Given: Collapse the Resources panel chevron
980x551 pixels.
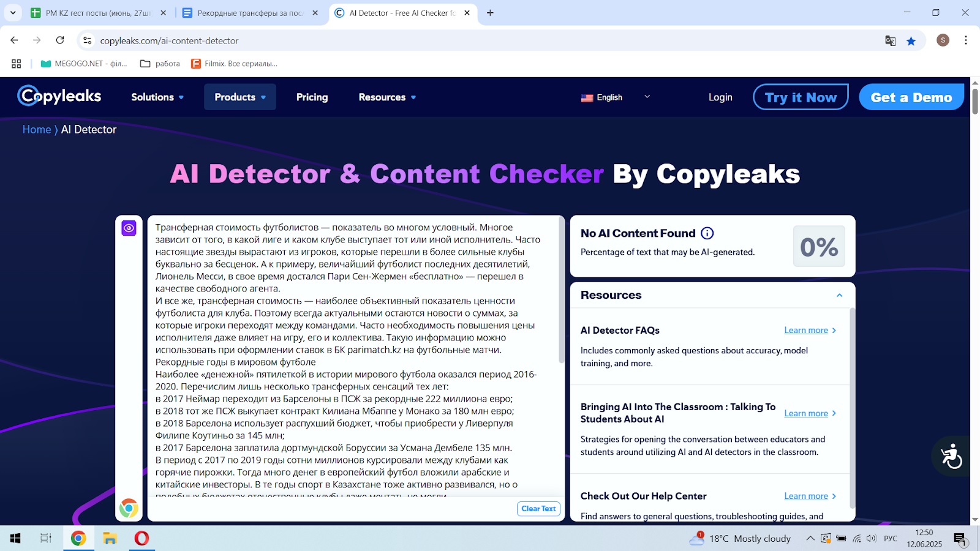Looking at the screenshot, I should (839, 295).
